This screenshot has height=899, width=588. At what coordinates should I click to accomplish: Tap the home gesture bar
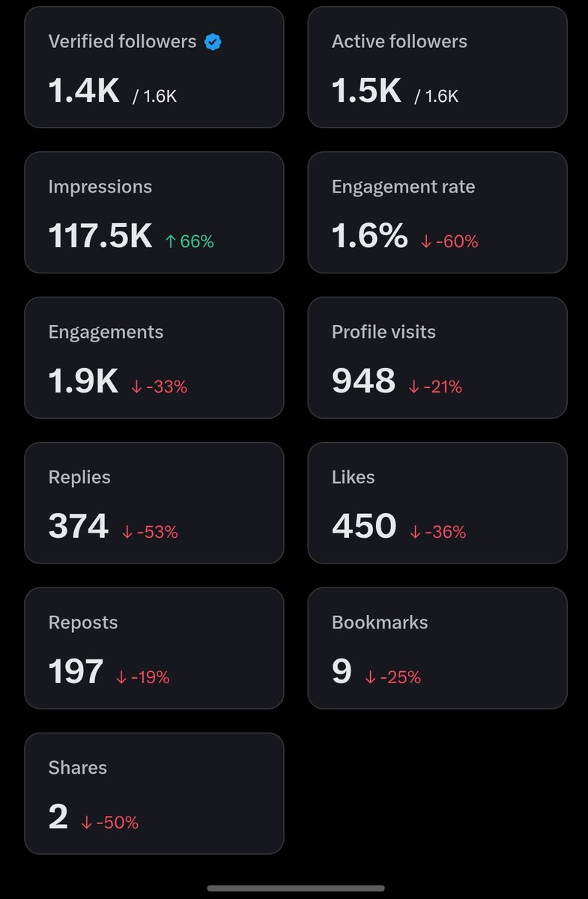point(296,888)
